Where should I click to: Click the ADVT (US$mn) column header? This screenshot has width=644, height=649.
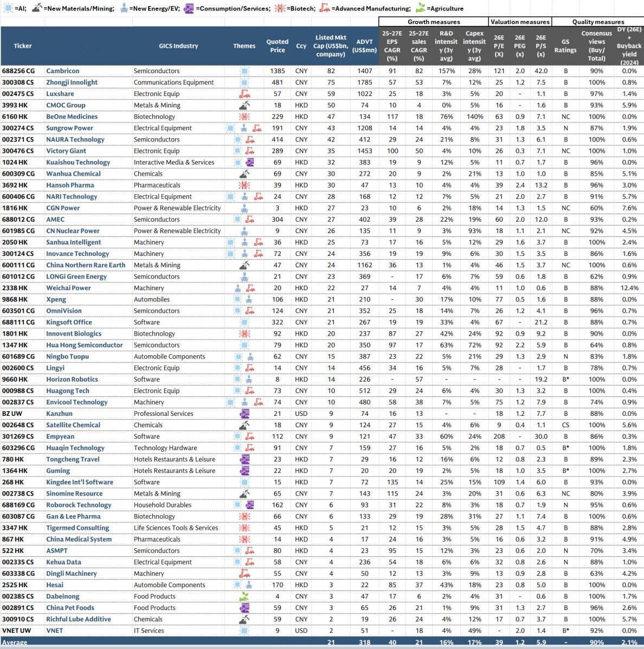click(365, 46)
